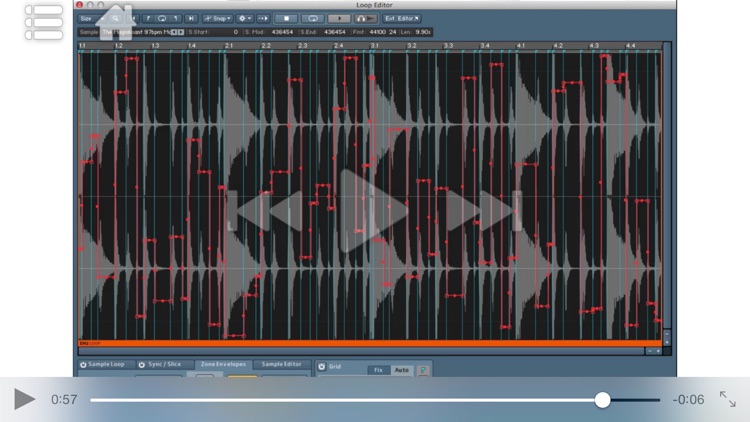Click the horizontal zoom minus button
This screenshot has width=750, height=422.
(x=650, y=351)
